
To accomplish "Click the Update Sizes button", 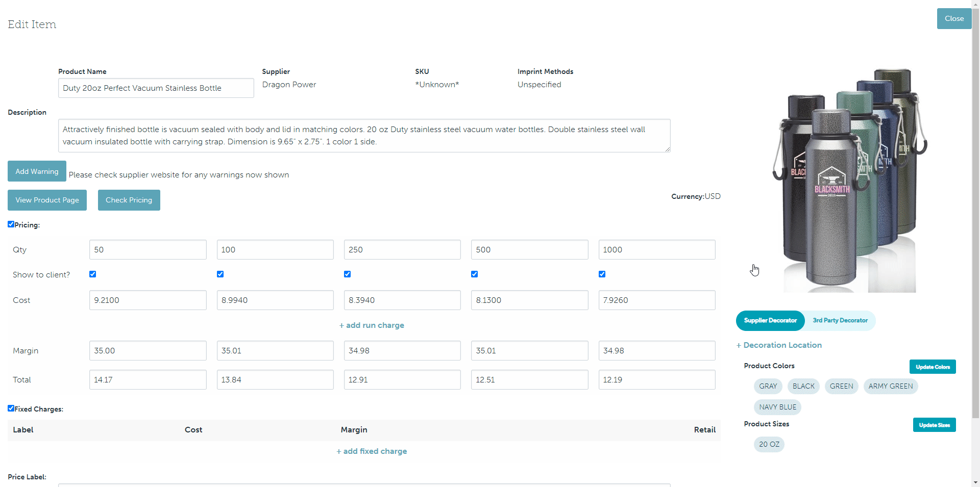I will coord(934,425).
